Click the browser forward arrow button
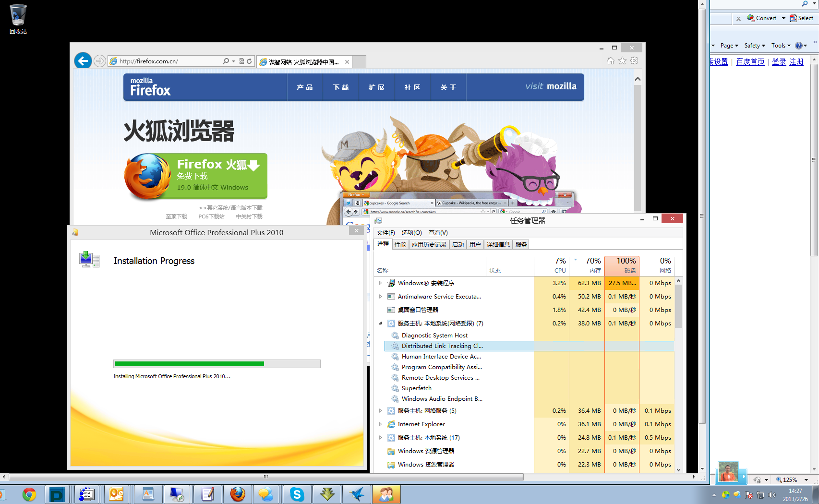This screenshot has width=819, height=504. (99, 61)
